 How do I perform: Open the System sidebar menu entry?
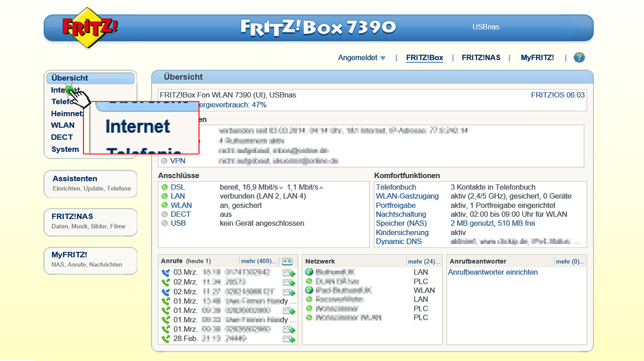65,149
